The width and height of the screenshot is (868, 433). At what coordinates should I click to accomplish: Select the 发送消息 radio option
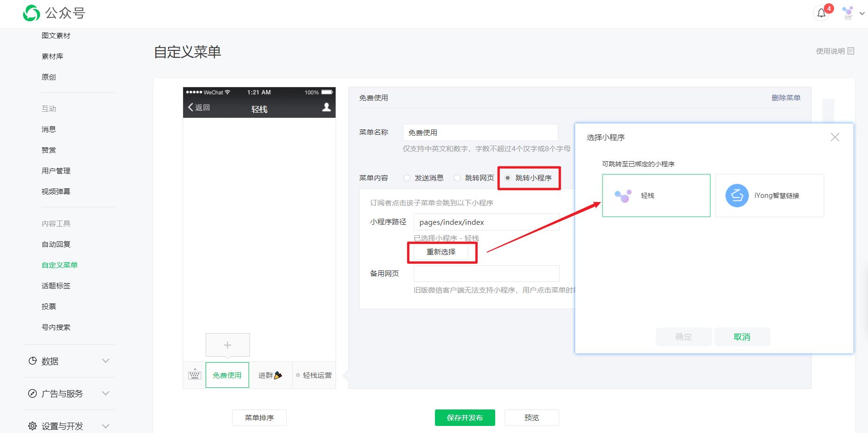pos(407,178)
